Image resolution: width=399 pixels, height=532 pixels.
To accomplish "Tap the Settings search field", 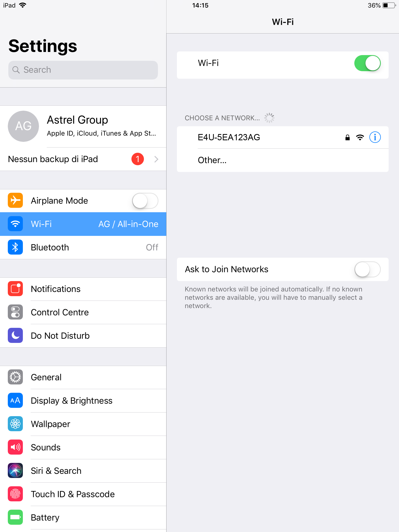I will click(83, 70).
